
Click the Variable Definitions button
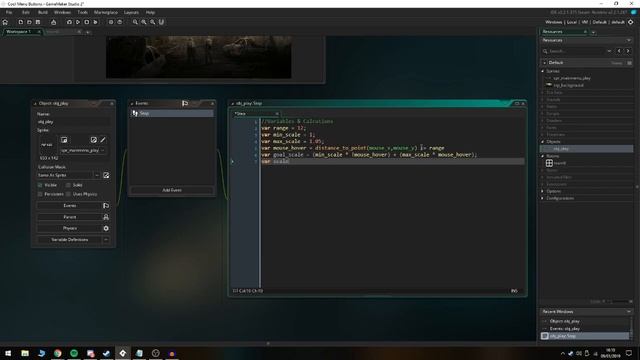coord(69,240)
